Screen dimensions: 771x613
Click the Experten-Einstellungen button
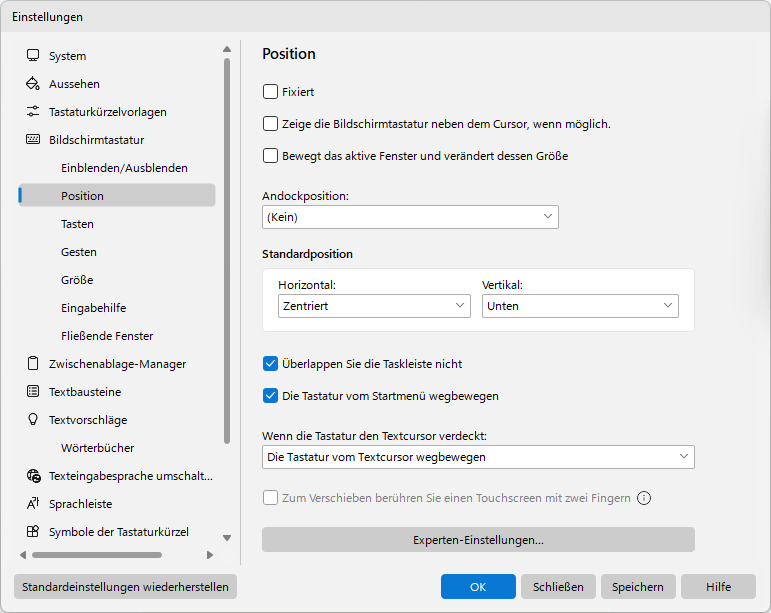pos(478,540)
